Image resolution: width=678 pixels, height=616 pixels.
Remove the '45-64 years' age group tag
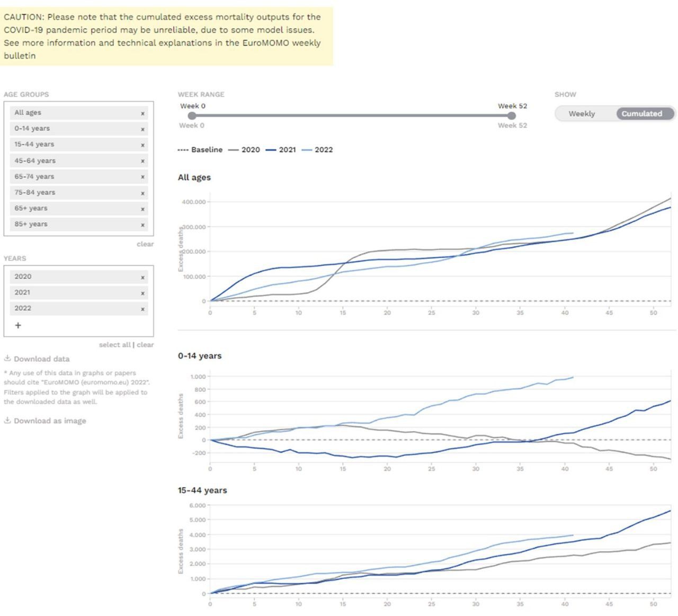[142, 161]
